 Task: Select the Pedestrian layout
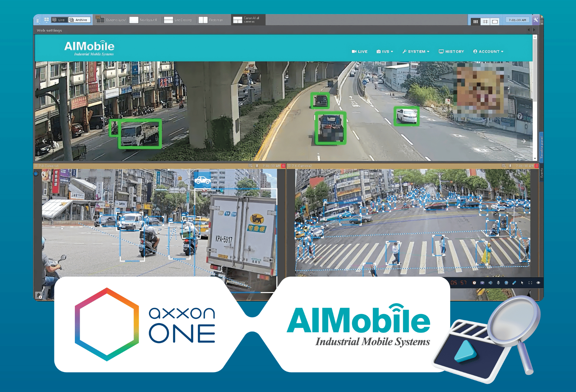click(x=211, y=20)
